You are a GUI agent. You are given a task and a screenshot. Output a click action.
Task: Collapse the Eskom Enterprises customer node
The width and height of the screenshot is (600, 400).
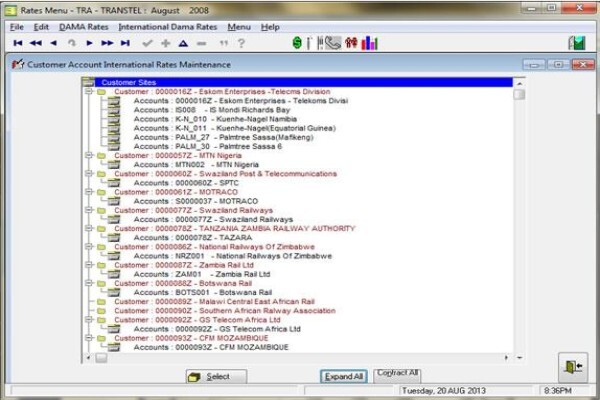pos(89,91)
